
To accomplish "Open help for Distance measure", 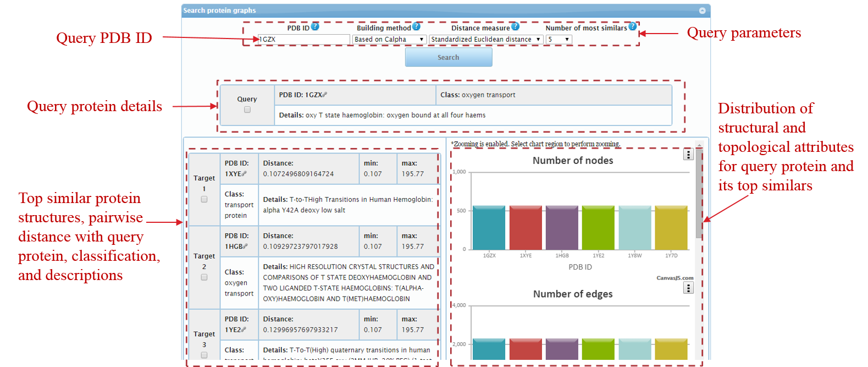I will (x=515, y=26).
